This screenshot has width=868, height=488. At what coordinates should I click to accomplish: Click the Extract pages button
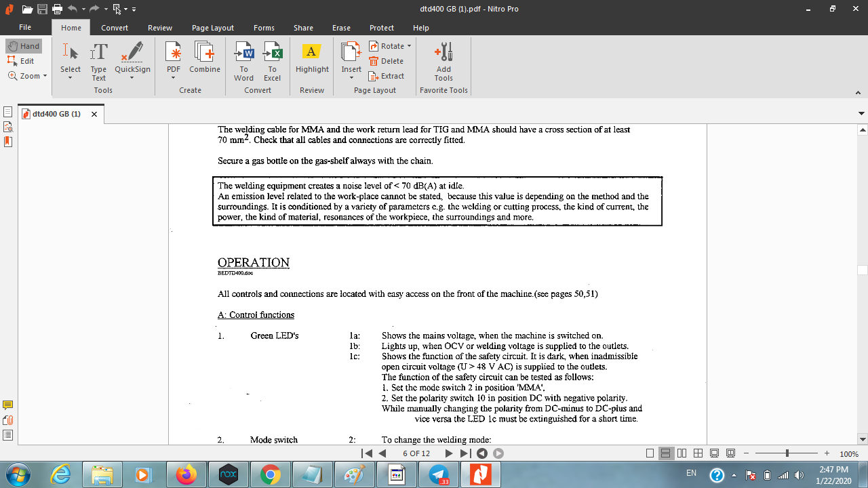387,76
